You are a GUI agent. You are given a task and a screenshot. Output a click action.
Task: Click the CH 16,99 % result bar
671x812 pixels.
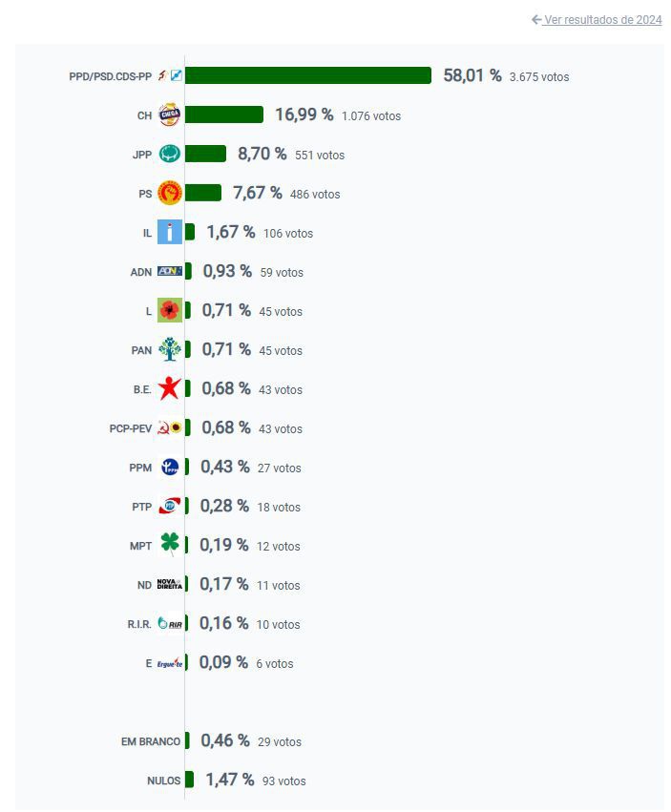coord(223,115)
